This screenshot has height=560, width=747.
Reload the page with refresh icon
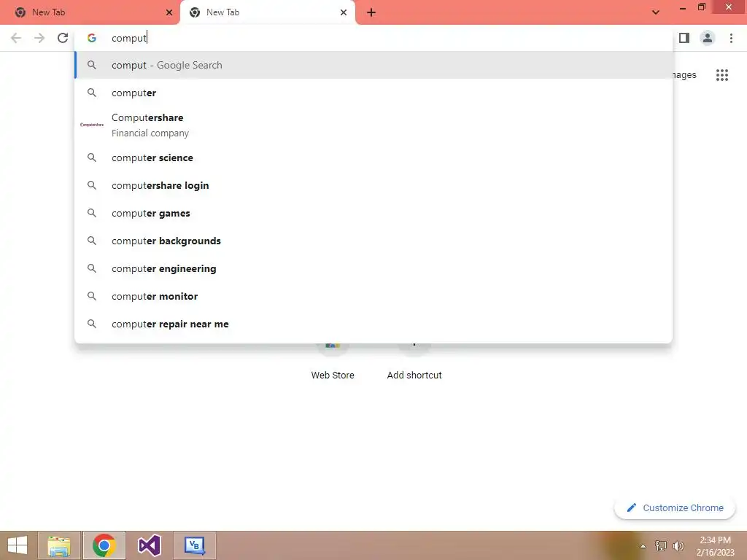(x=63, y=38)
